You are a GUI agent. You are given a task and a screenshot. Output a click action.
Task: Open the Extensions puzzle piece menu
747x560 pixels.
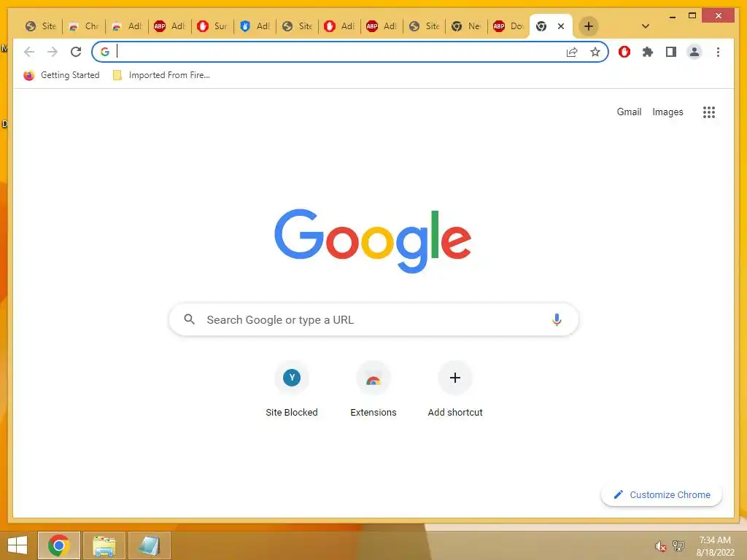(x=648, y=52)
